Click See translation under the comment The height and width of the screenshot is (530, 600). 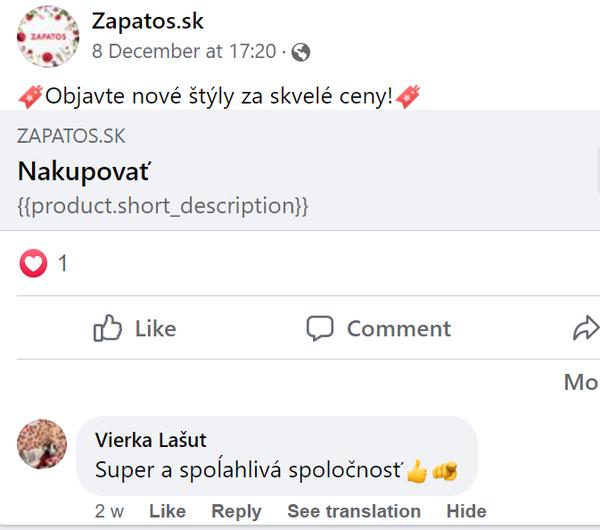tap(354, 511)
